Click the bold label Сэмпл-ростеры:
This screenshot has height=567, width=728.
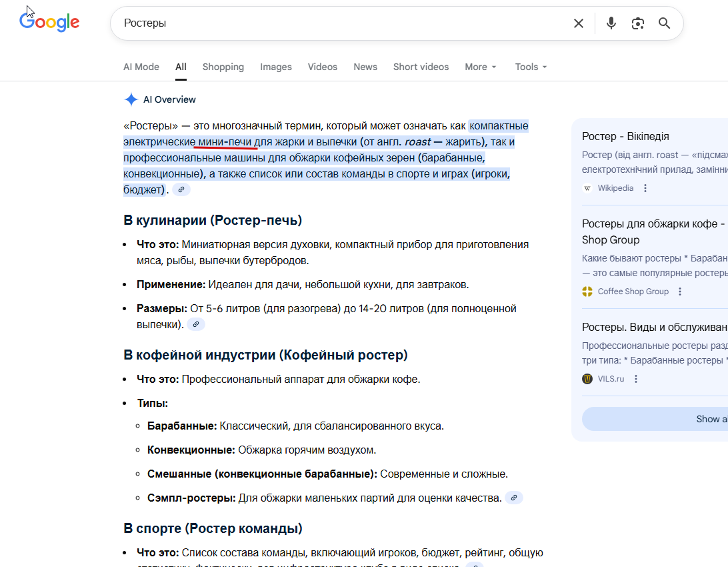(191, 498)
